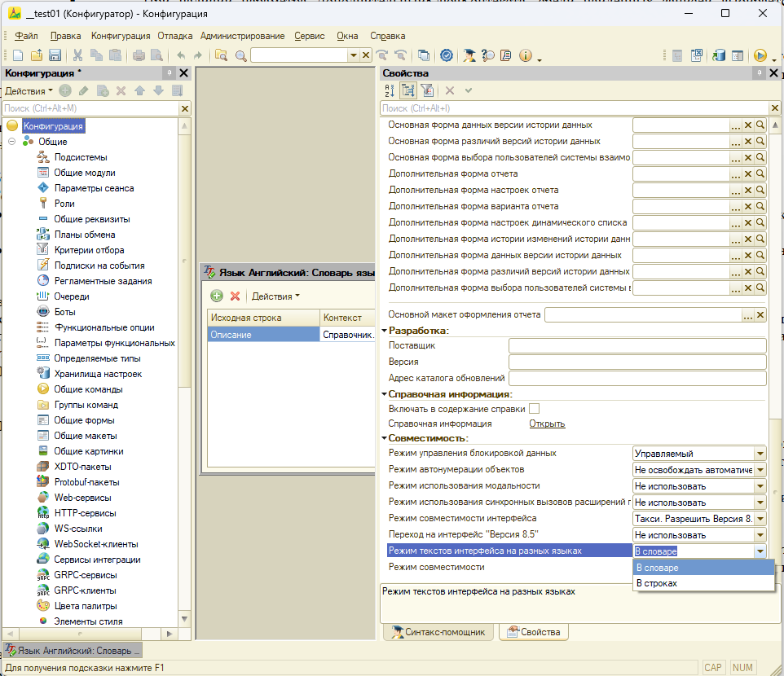Click the Cut scissors toolbar icon
The image size is (784, 676).
[77, 55]
